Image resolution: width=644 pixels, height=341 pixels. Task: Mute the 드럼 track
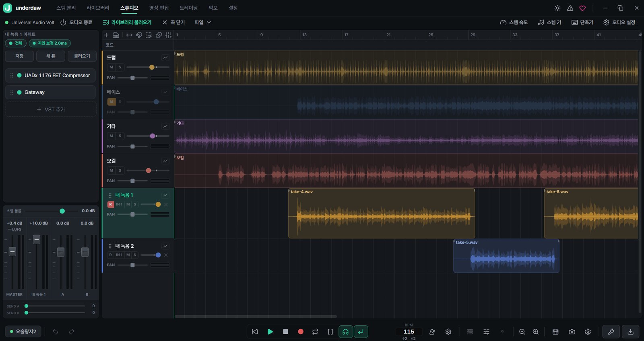click(111, 67)
